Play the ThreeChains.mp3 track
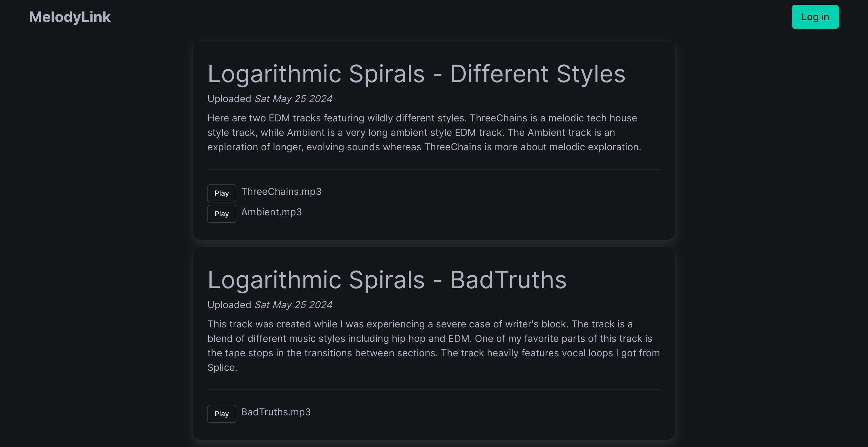Screen dimensions: 868x447 tap(222, 193)
